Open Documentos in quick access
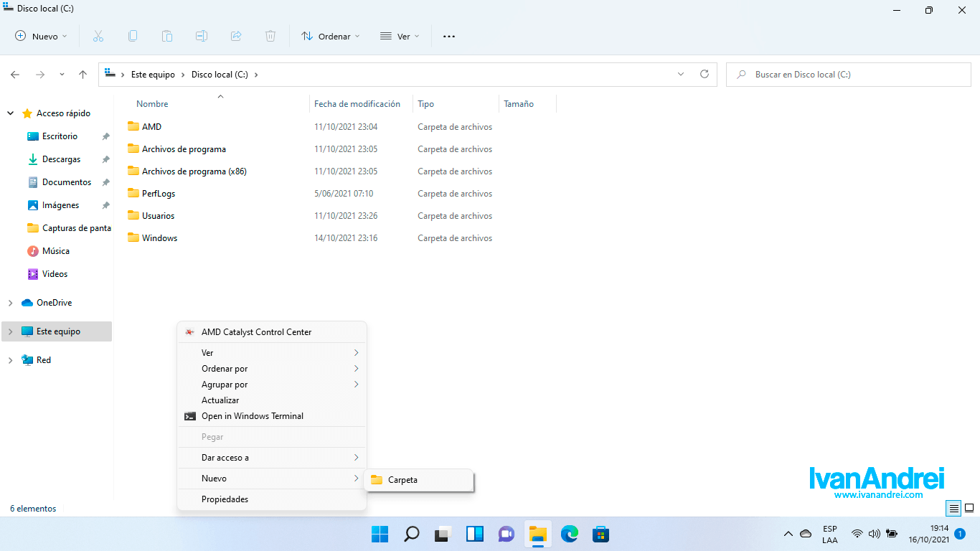Viewport: 980px width, 551px height. (x=67, y=182)
